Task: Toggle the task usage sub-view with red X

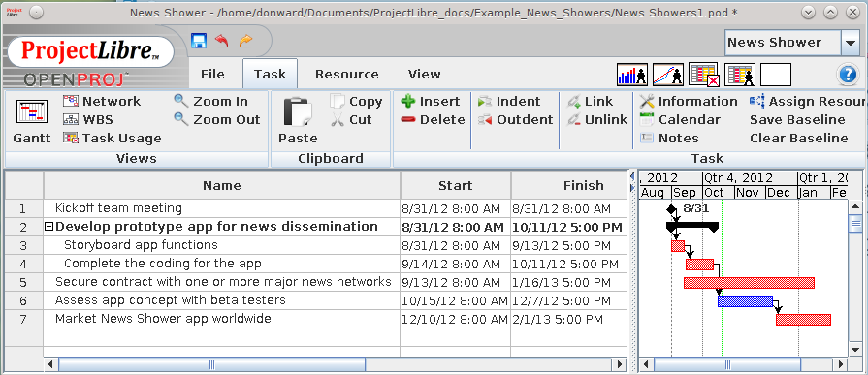Action: click(x=704, y=75)
